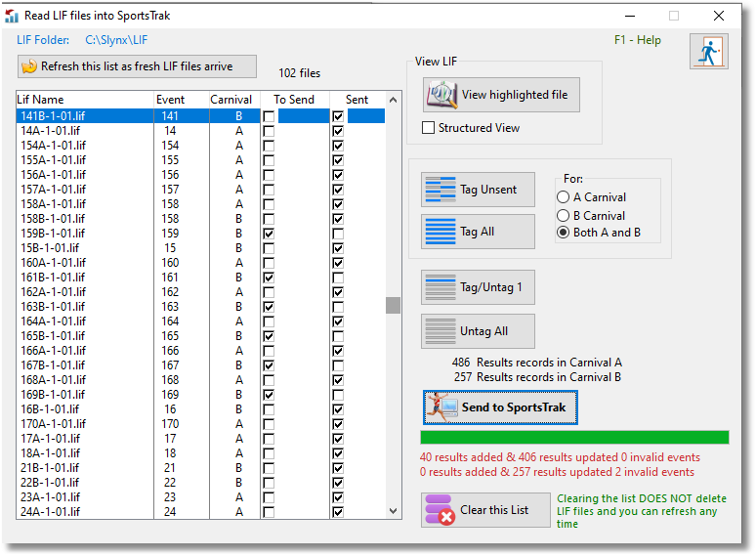Select row 166A-1-01.lif
The image size is (756, 557).
201,351
